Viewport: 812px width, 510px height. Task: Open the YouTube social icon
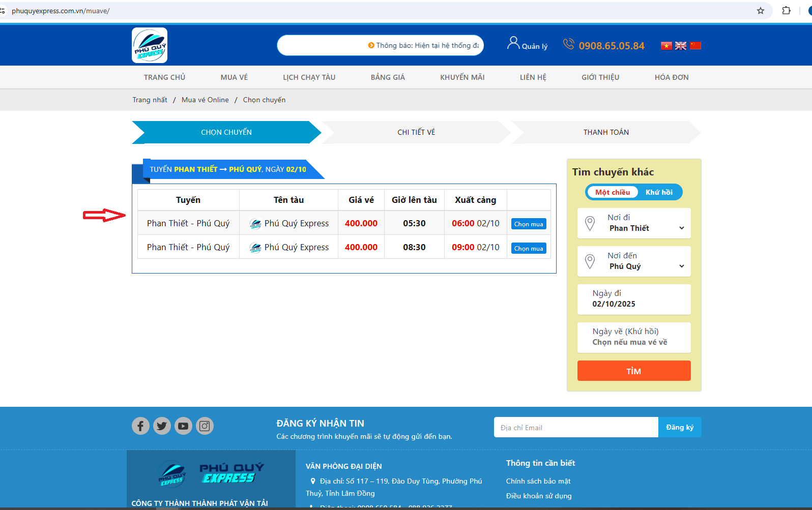click(x=183, y=426)
